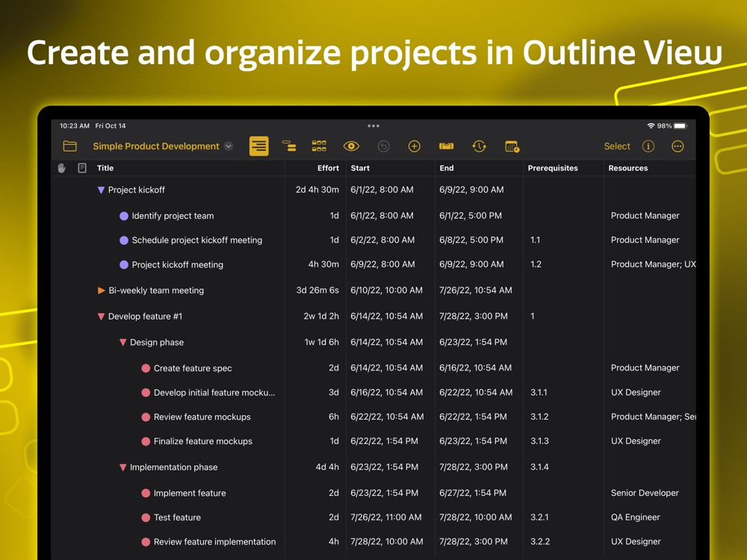
Task: Expand the Bi-weekly team meeting group
Action: tap(101, 290)
